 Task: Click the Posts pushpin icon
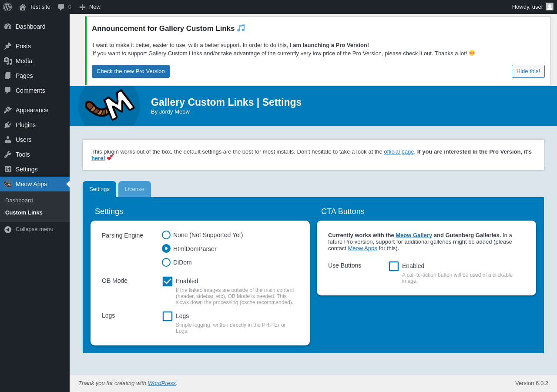[8, 46]
